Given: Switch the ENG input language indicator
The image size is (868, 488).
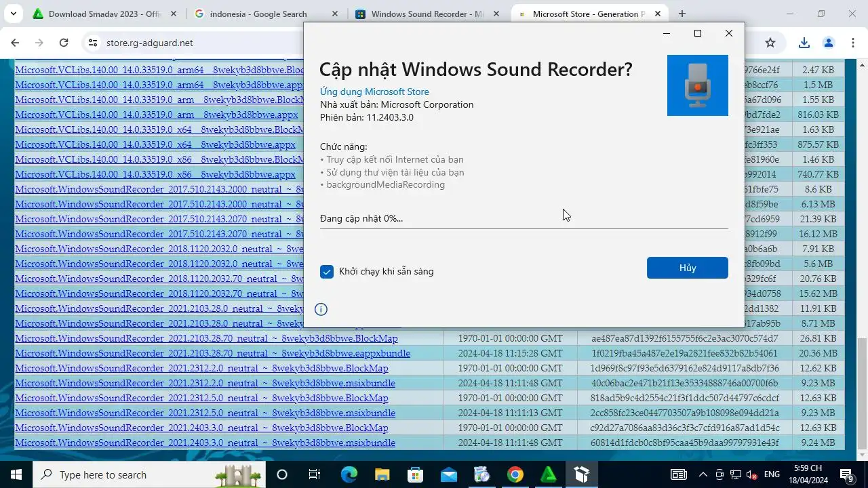Looking at the screenshot, I should click(x=772, y=474).
